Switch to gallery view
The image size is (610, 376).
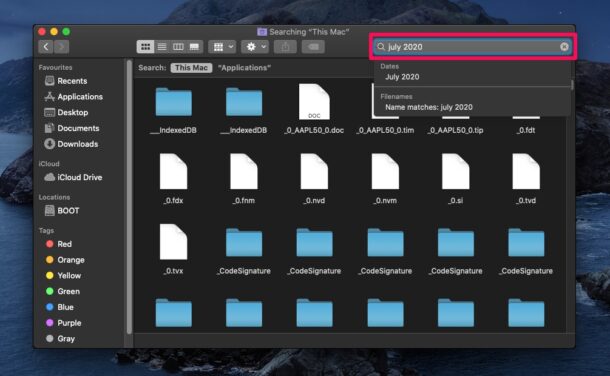[x=195, y=47]
